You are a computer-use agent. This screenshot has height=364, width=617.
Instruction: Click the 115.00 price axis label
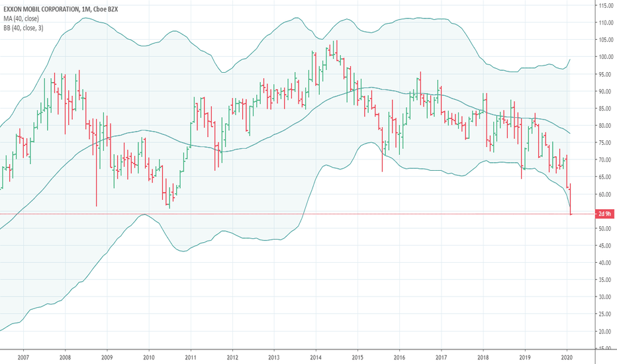click(606, 5)
